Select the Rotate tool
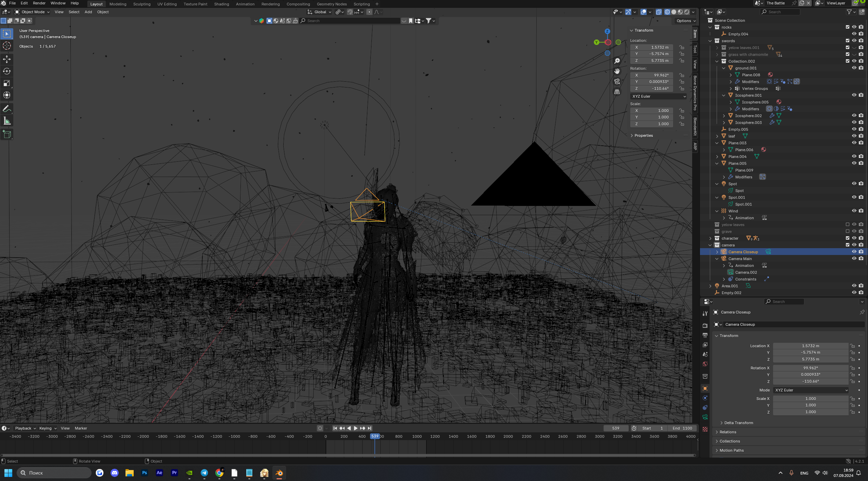Screen dimensions: 868x481 click(7, 71)
